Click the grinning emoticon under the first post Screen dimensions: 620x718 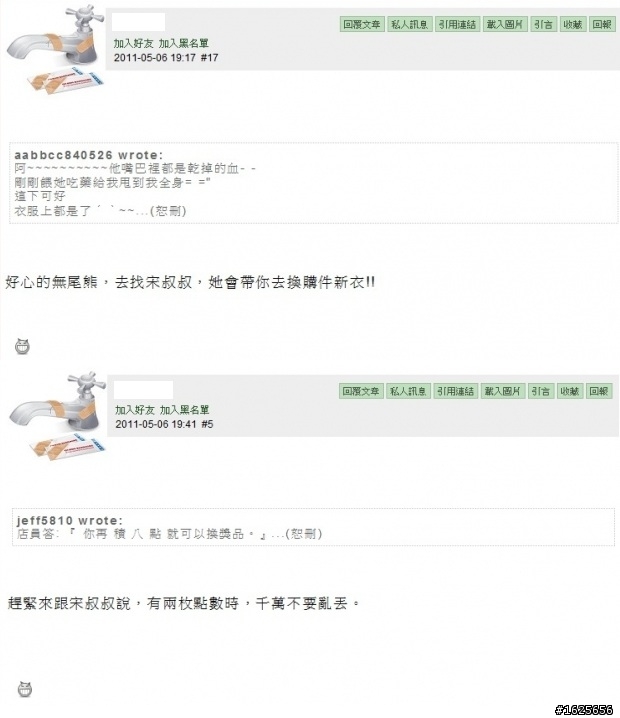[22, 346]
